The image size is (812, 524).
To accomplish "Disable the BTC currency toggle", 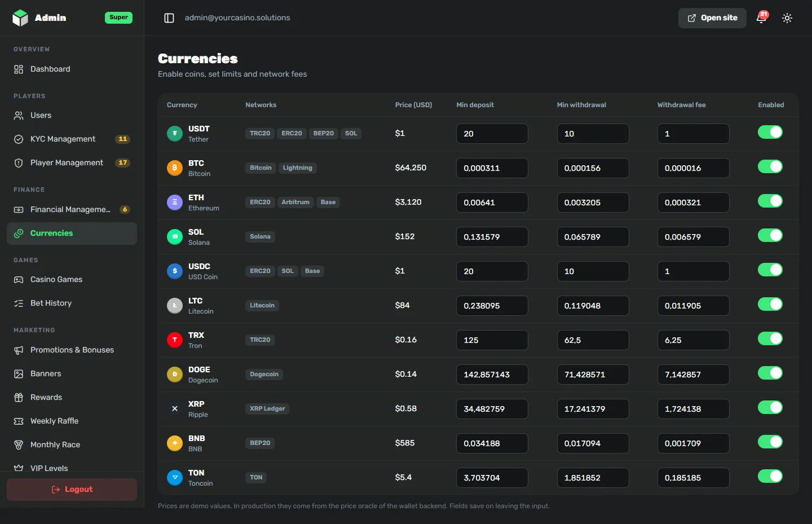I will point(770,166).
